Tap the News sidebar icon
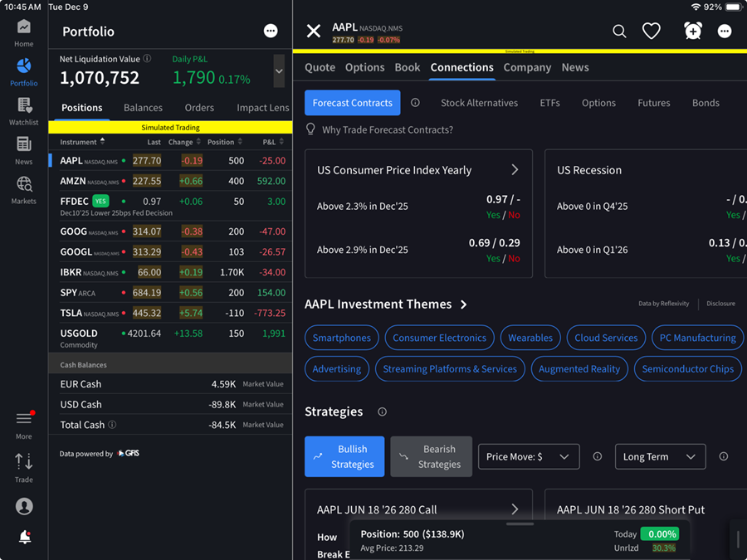Viewport: 747px width, 560px height. [24, 150]
